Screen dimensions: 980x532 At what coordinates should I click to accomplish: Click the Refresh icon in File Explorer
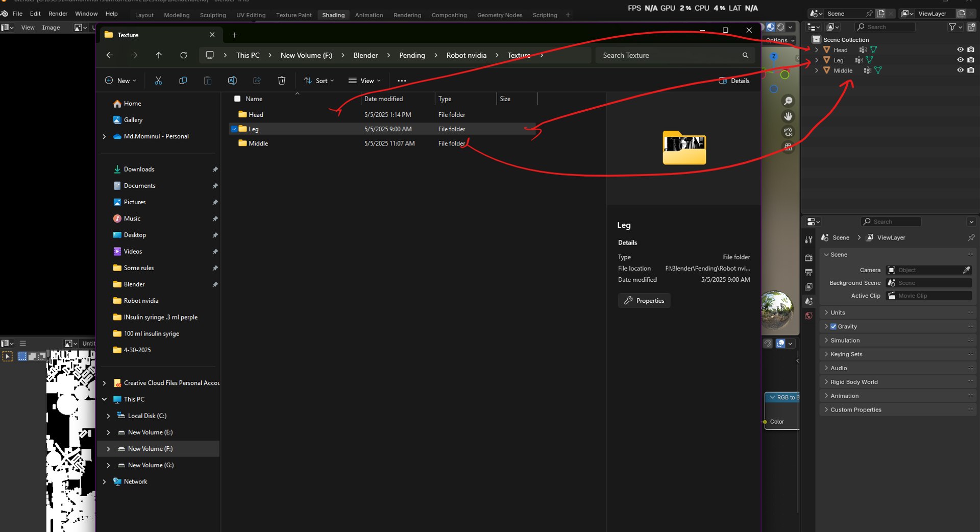(x=183, y=55)
